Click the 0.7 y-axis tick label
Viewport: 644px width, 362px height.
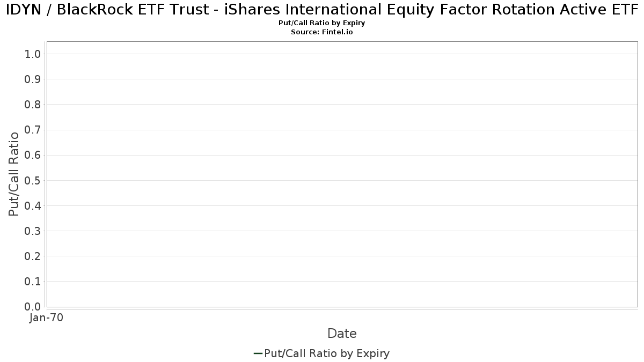[33, 130]
